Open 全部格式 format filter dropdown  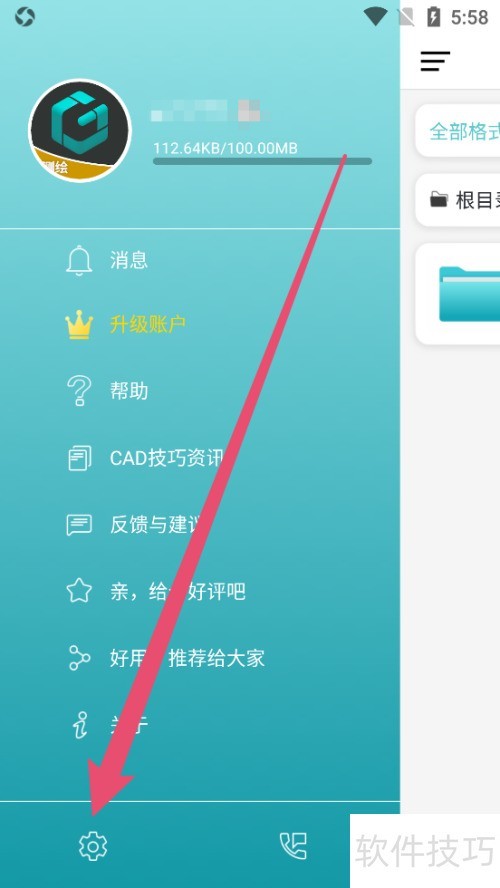click(x=458, y=131)
